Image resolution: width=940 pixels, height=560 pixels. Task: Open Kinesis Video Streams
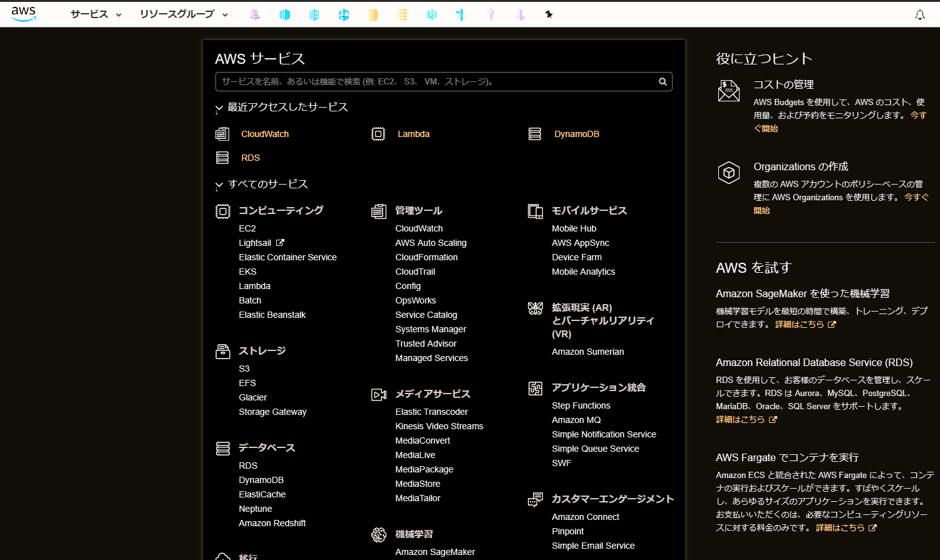[x=439, y=426]
